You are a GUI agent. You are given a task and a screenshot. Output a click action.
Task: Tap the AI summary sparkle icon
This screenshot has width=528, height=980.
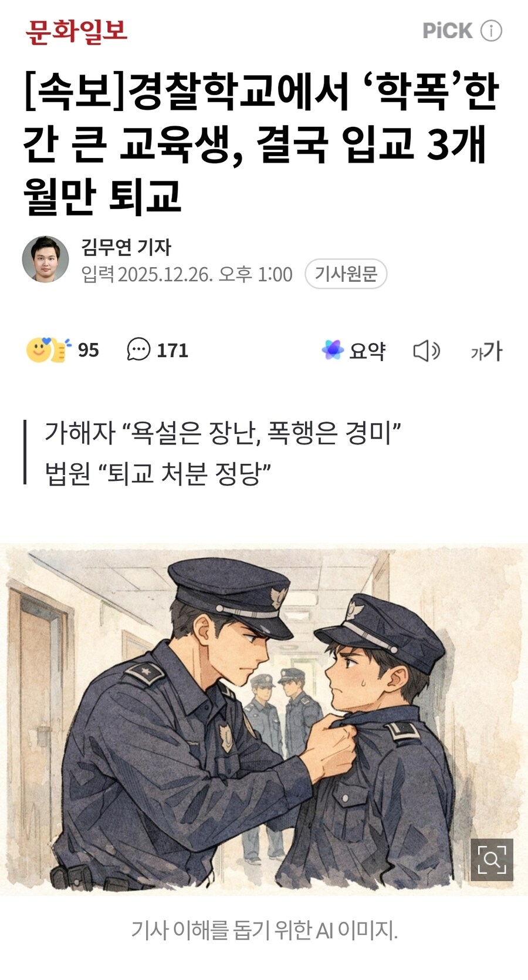coord(333,350)
